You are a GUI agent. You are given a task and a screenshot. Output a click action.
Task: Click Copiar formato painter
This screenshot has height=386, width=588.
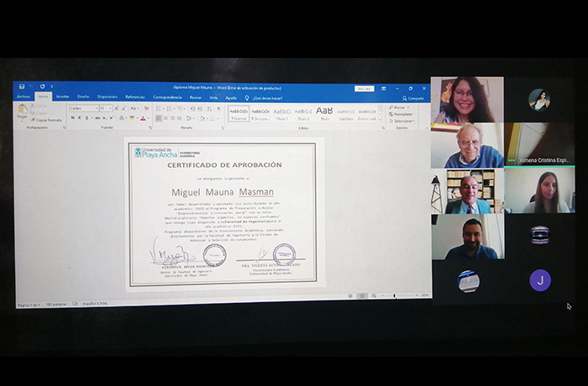[47, 120]
